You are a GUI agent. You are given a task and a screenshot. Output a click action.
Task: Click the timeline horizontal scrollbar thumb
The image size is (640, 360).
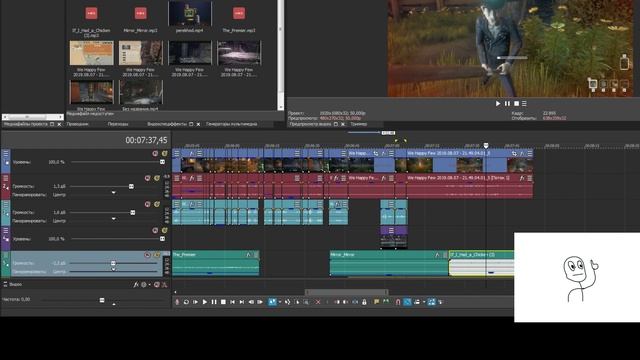pyautogui.click(x=347, y=292)
